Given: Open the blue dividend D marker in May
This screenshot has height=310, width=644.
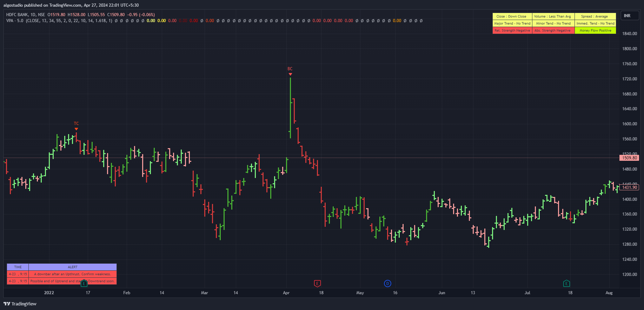Looking at the screenshot, I should tap(387, 283).
